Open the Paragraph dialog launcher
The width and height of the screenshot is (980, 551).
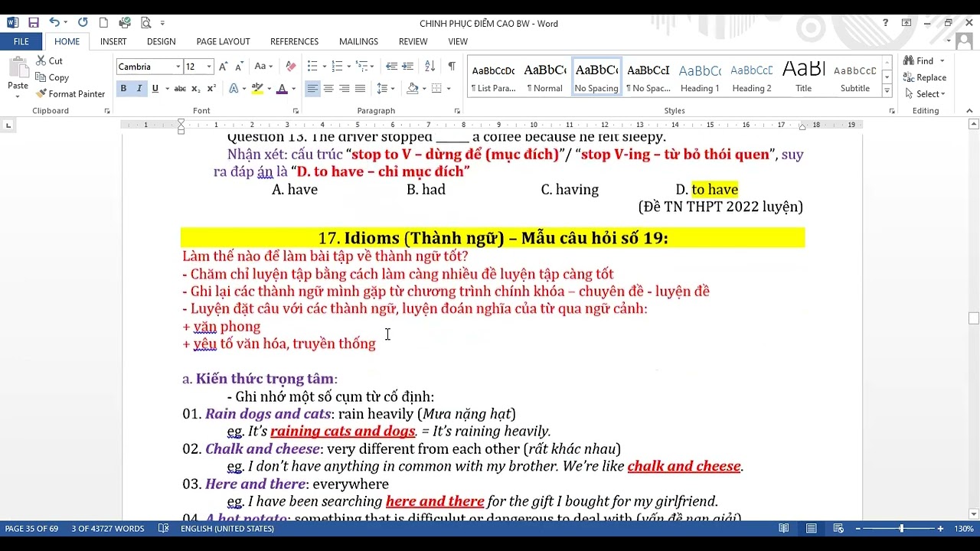pos(457,111)
